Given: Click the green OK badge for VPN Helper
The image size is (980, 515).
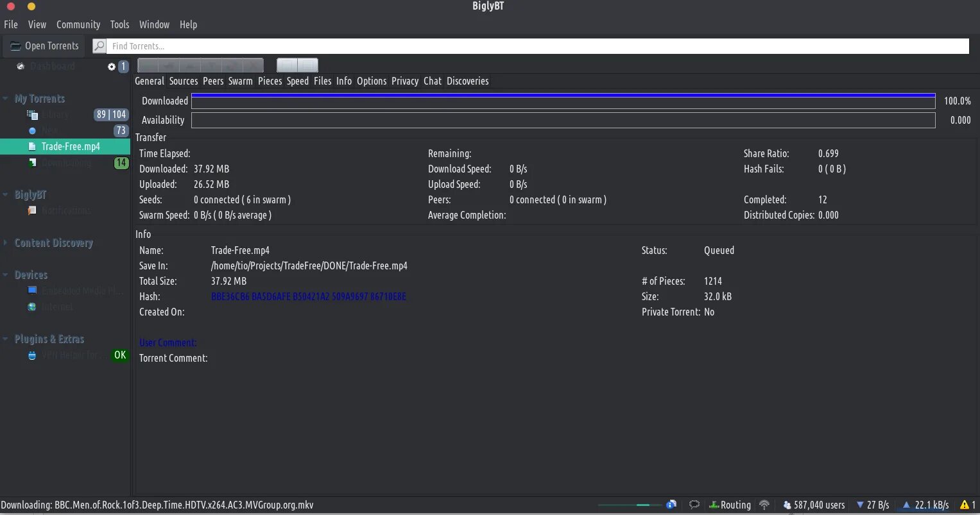Looking at the screenshot, I should click(119, 355).
